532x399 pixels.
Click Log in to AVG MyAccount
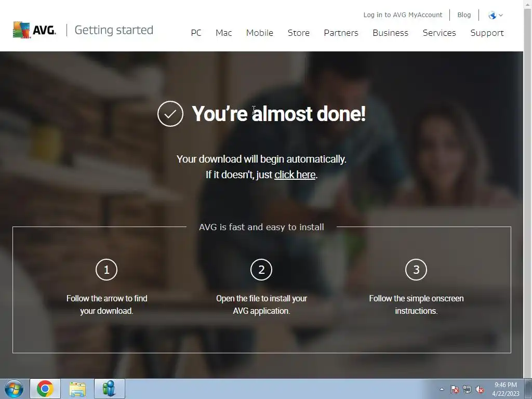[403, 15]
